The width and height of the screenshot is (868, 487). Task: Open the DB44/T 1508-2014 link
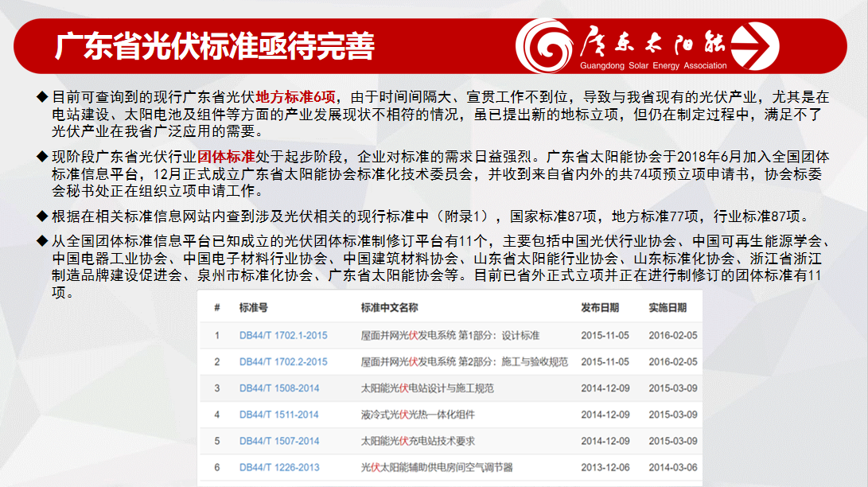(x=278, y=388)
